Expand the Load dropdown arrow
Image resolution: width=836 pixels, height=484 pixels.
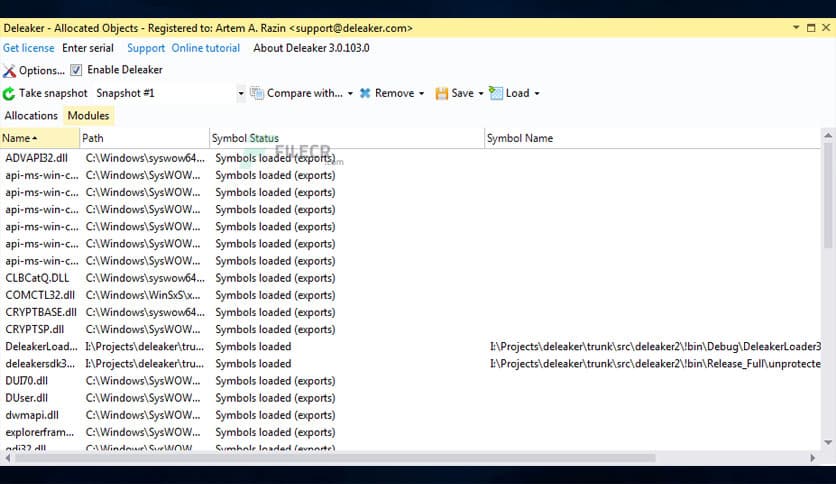(x=537, y=94)
